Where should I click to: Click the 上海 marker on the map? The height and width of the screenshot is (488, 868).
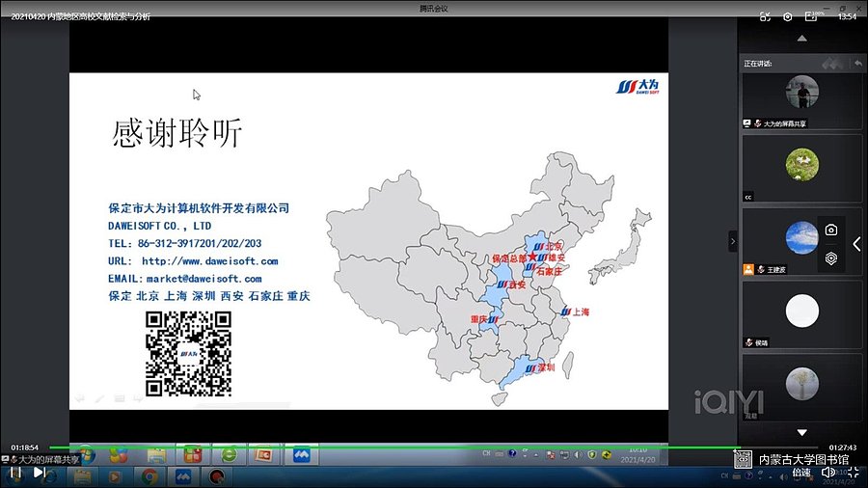coord(575,312)
